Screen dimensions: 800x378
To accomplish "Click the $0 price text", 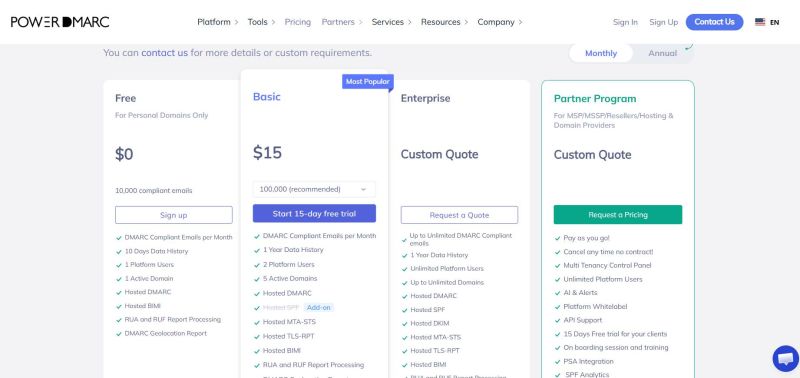I will point(124,154).
